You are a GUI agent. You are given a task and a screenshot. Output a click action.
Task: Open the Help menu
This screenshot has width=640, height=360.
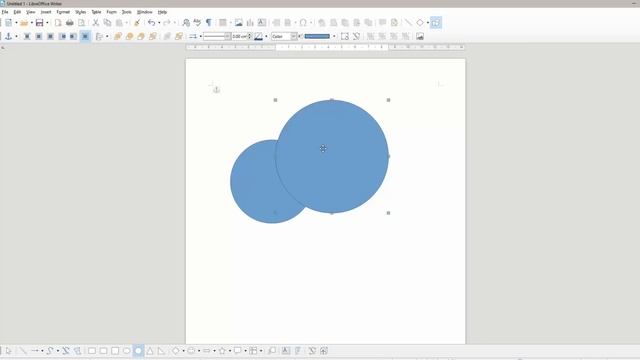pos(162,12)
